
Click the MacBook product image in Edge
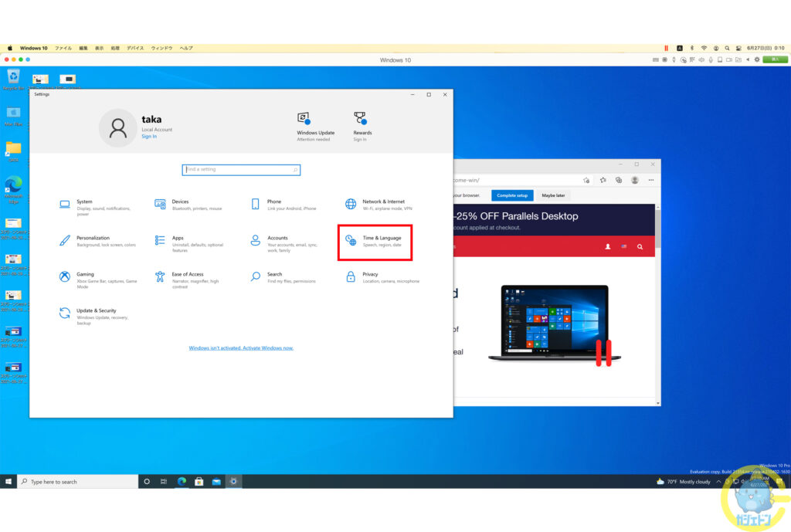(x=555, y=323)
